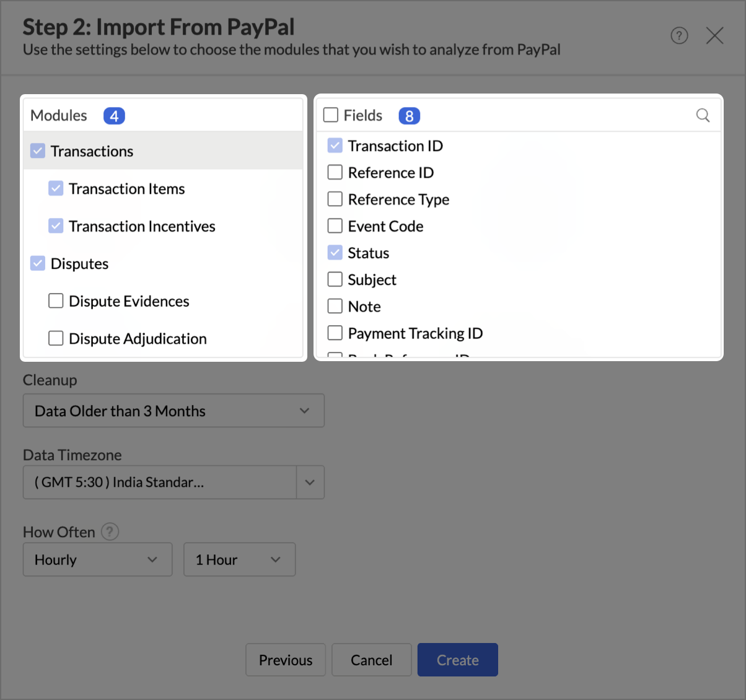Close the Import From PayPal dialog
Image resolution: width=746 pixels, height=700 pixels.
(714, 36)
